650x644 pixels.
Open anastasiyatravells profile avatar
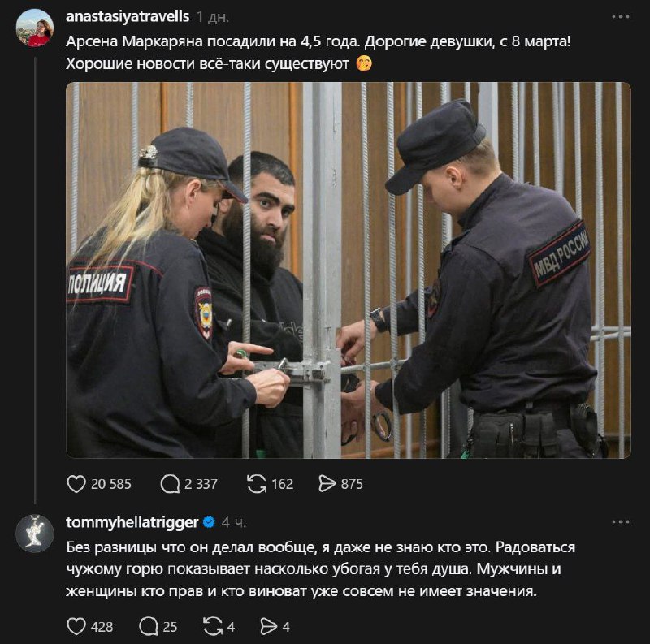35,28
